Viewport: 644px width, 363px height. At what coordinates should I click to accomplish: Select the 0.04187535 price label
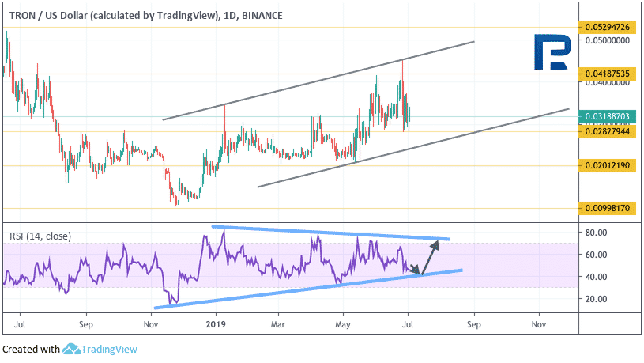pyautogui.click(x=607, y=74)
